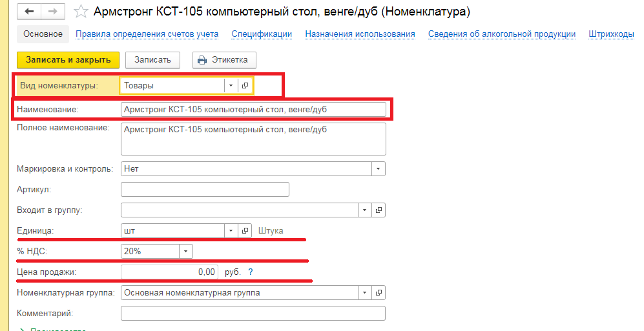The height and width of the screenshot is (331, 644).
Task: Click into the Цена продажи field
Action: tap(169, 272)
